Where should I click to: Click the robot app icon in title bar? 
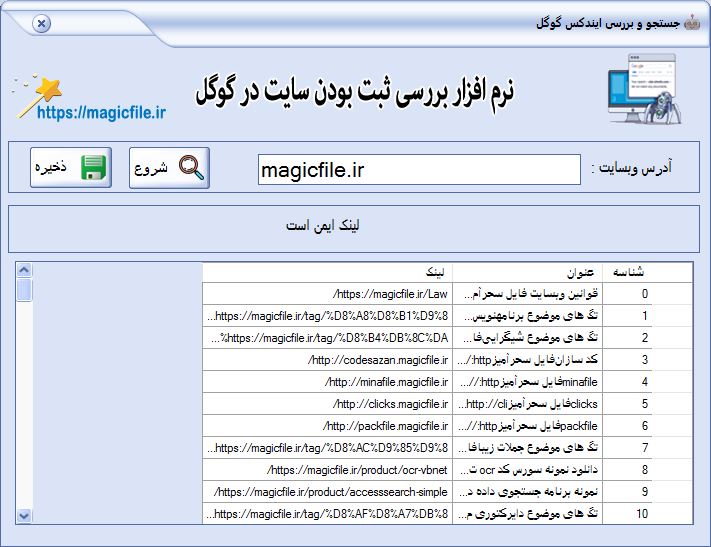pos(692,22)
